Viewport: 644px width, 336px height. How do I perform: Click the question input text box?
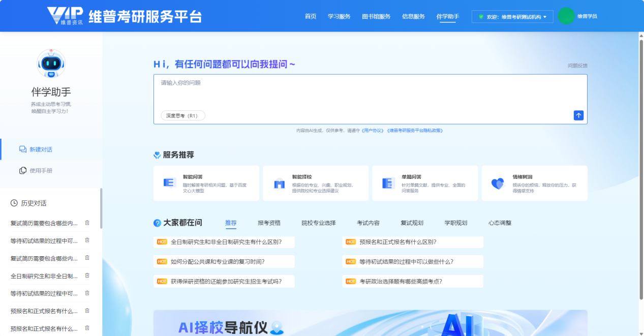[x=370, y=94]
